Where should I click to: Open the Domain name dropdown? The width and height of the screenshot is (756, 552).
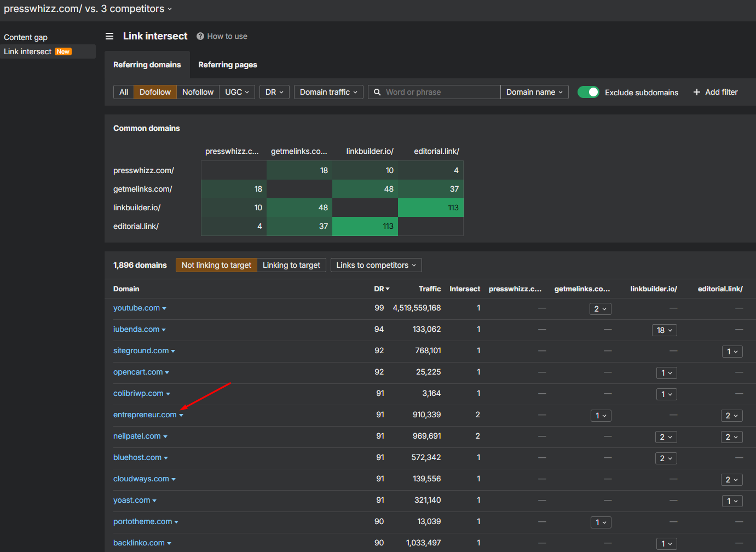[534, 92]
